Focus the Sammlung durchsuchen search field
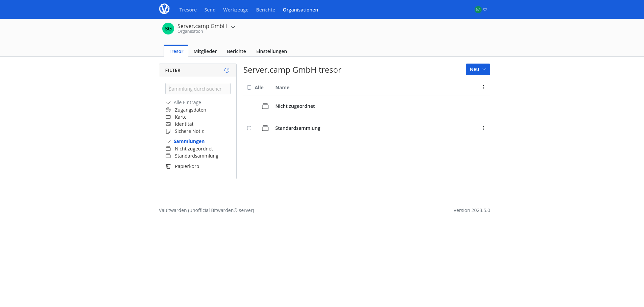Viewport: 644px width, 307px height. click(x=198, y=89)
